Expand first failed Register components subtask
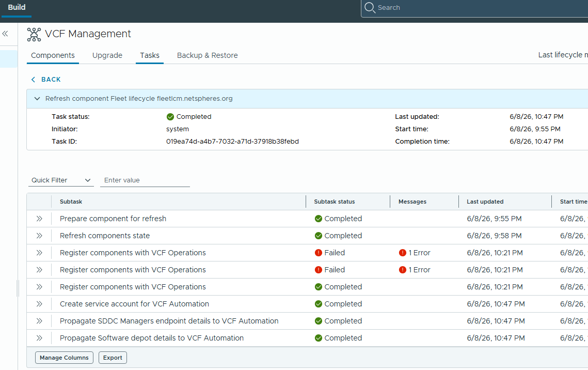Viewport: 588px width, 370px height. pyautogui.click(x=39, y=253)
